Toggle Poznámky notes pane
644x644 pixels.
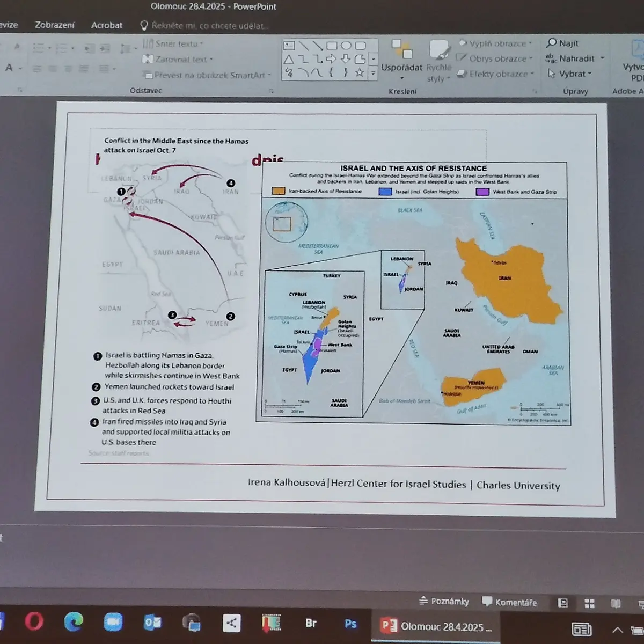(444, 601)
